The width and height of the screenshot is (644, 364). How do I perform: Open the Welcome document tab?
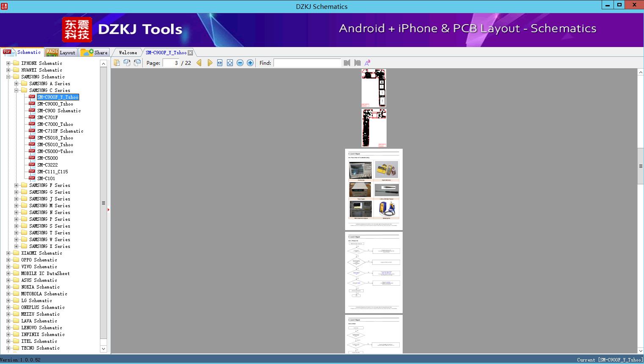click(128, 53)
